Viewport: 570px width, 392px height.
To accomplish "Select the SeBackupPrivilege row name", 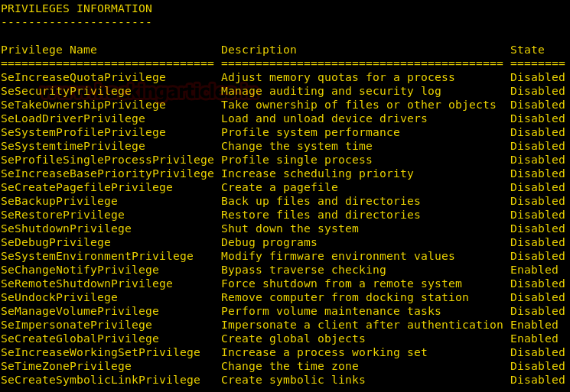I will [59, 202].
